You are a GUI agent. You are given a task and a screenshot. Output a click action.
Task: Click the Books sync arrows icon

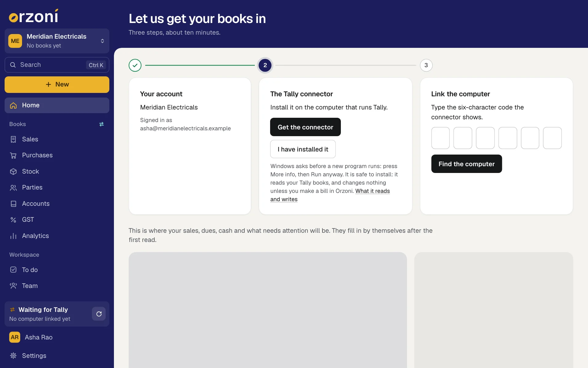click(101, 124)
